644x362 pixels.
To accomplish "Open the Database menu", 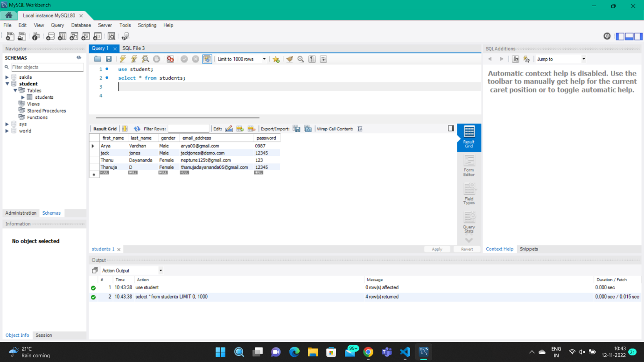I will 81,25.
